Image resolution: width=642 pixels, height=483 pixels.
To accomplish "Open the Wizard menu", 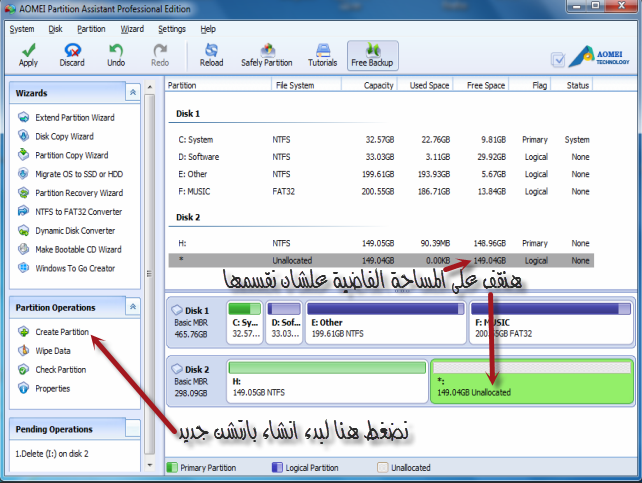I will (132, 29).
